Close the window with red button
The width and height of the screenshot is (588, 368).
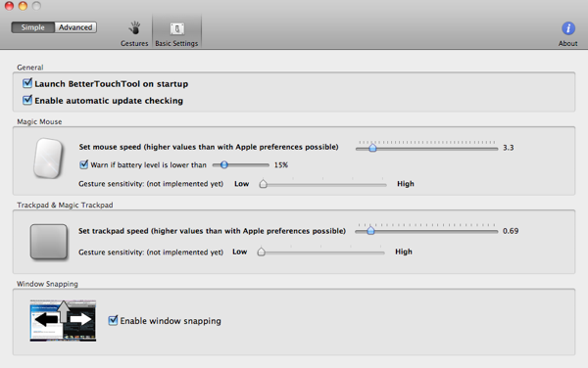(x=9, y=6)
